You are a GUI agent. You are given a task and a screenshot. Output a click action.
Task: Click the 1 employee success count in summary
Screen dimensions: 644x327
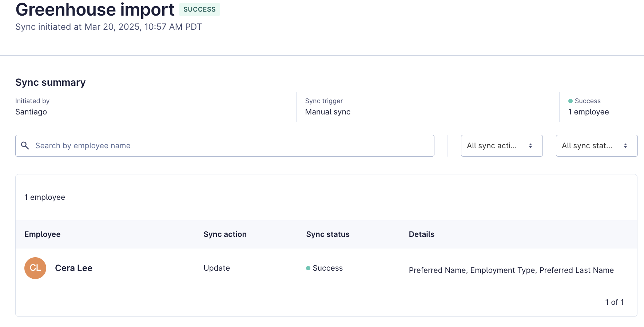(x=588, y=112)
